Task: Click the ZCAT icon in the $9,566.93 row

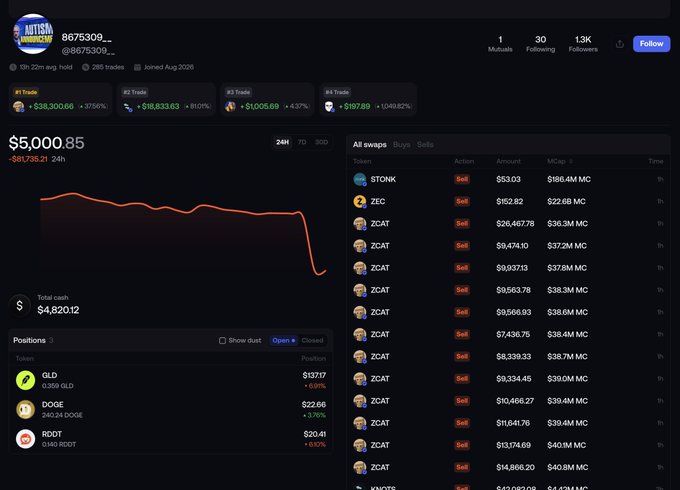Action: click(x=360, y=312)
